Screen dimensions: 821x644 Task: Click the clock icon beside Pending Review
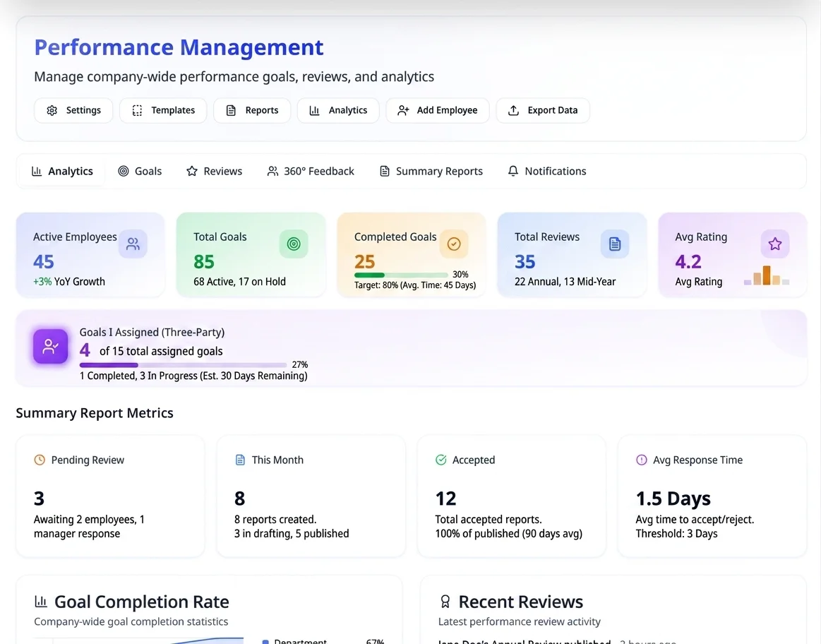click(x=40, y=460)
